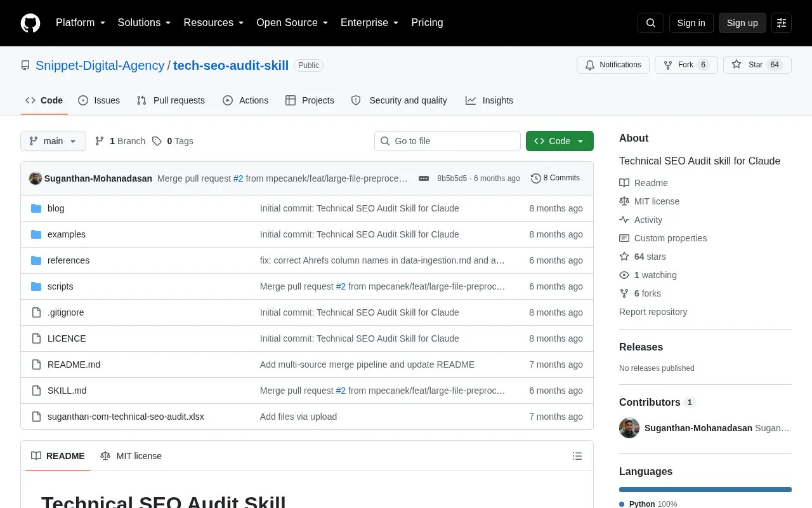Viewport: 812px width, 508px height.
Task: Open the Snippet-Digital-Agency owner link
Action: tap(100, 65)
